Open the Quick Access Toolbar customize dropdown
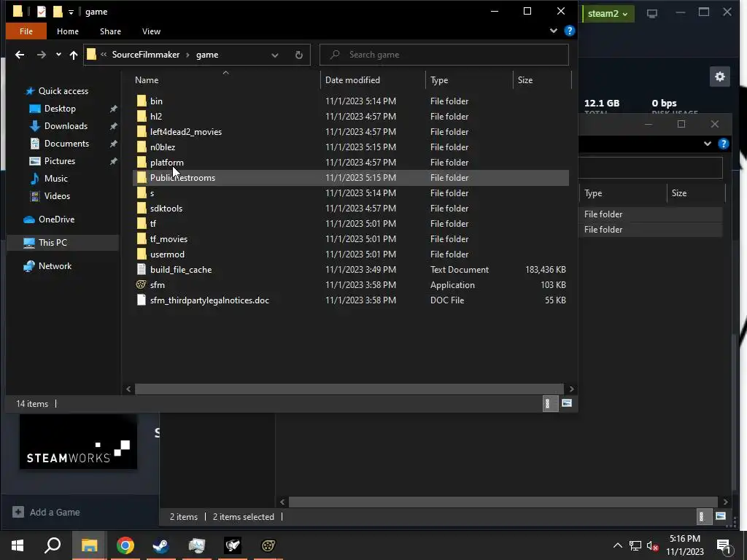The image size is (747, 560). [x=71, y=12]
